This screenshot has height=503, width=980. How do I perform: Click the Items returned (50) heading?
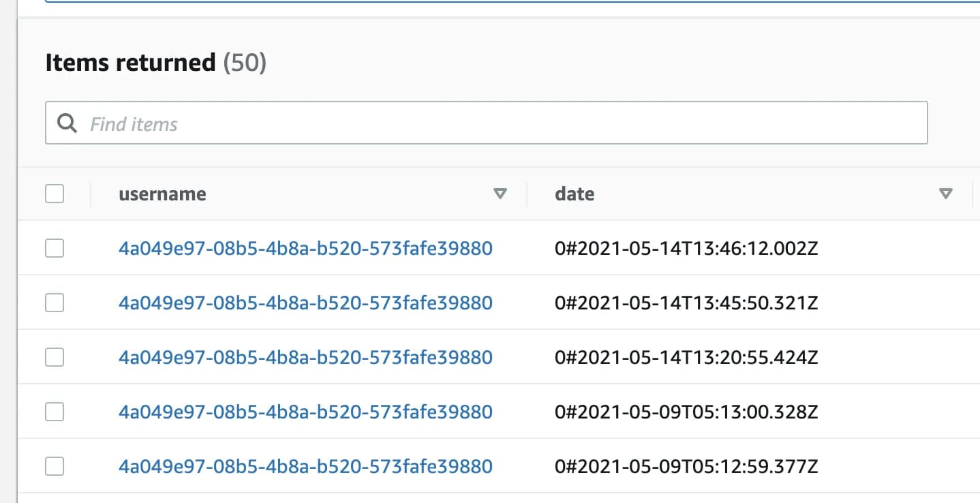pyautogui.click(x=155, y=63)
